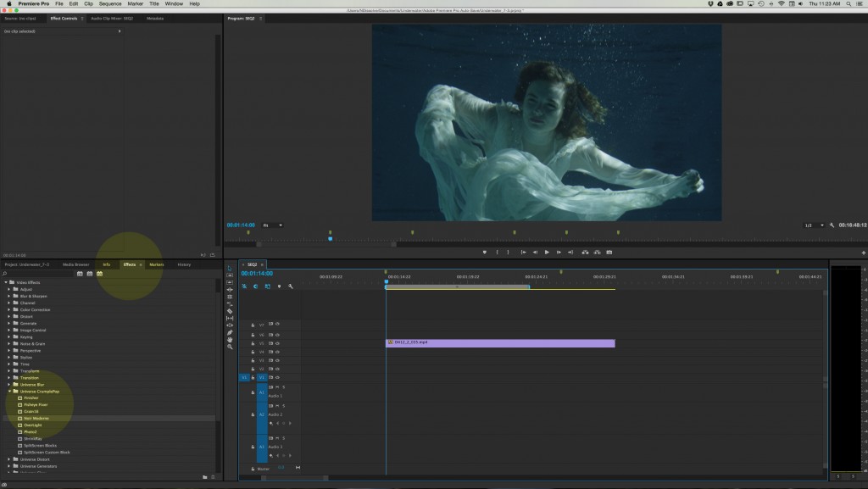Click the Selection arrow tool
This screenshot has width=868, height=489.
[x=230, y=268]
